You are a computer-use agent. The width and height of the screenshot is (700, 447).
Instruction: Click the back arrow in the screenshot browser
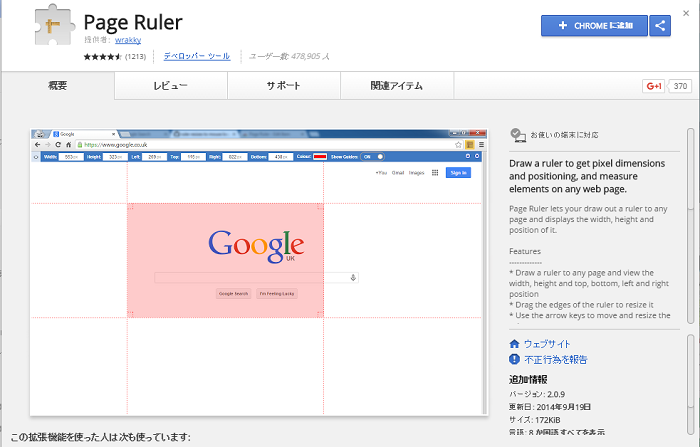click(38, 145)
